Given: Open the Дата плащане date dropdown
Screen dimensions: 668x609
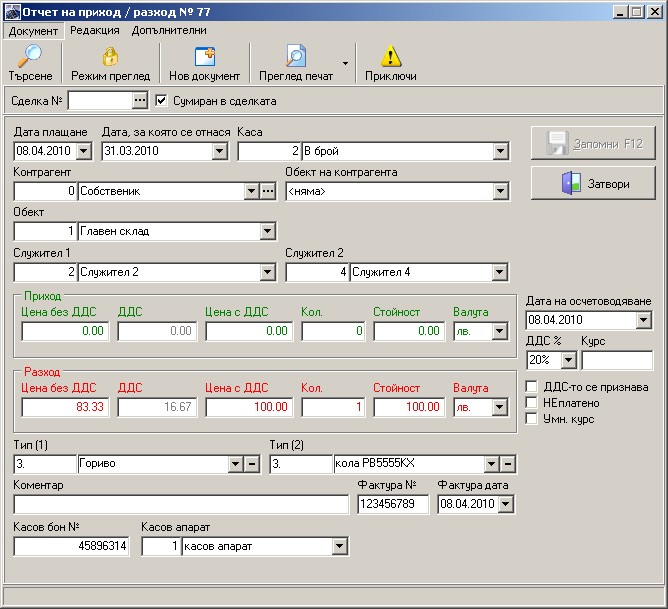Looking at the screenshot, I should [x=84, y=151].
